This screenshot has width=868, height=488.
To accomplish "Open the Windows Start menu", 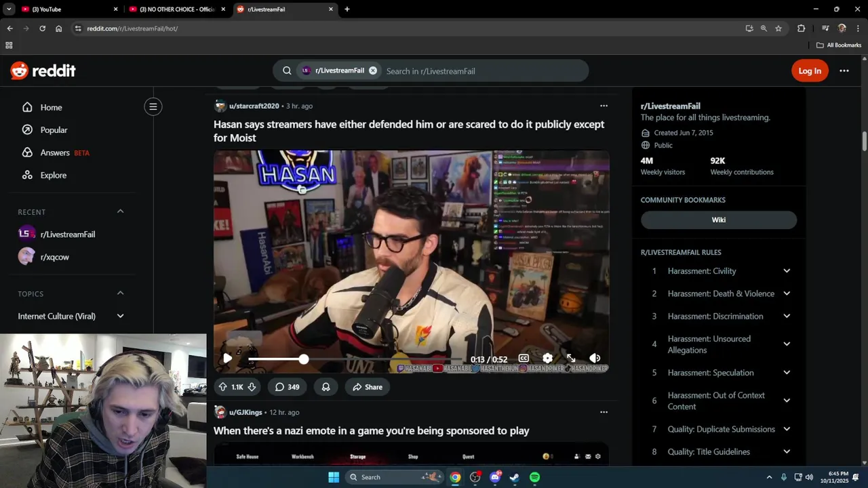I will (334, 477).
